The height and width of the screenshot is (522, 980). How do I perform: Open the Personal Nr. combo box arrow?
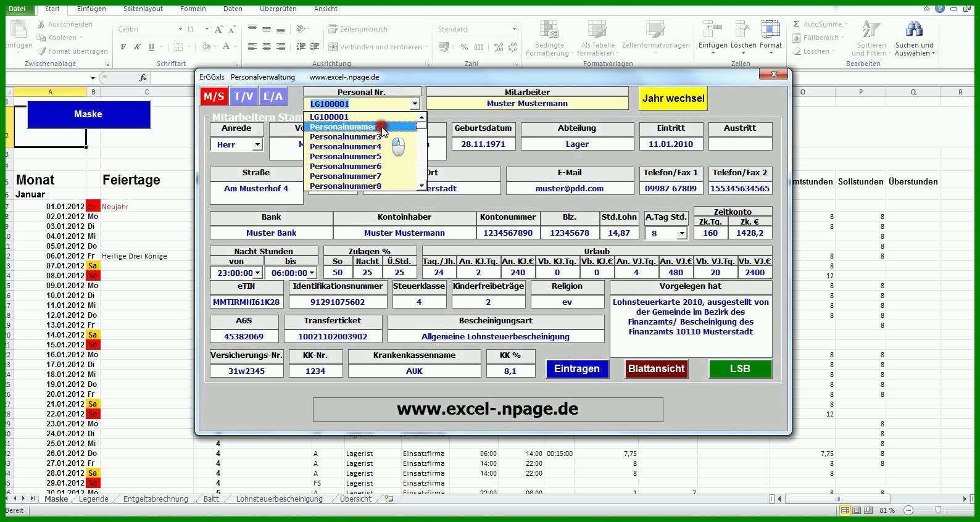(415, 104)
